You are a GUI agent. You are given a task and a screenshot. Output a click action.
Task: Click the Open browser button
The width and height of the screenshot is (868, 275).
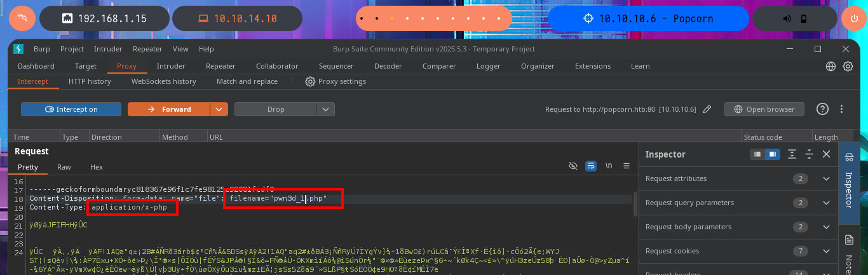coord(764,109)
